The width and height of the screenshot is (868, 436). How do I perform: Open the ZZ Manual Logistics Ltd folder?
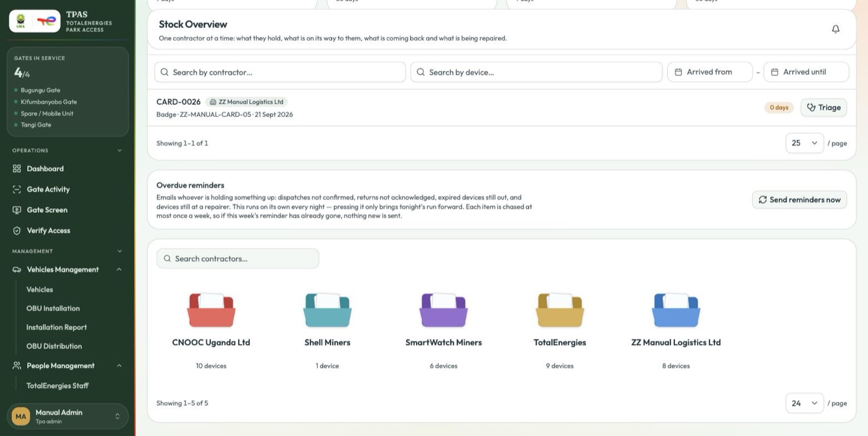coord(676,310)
